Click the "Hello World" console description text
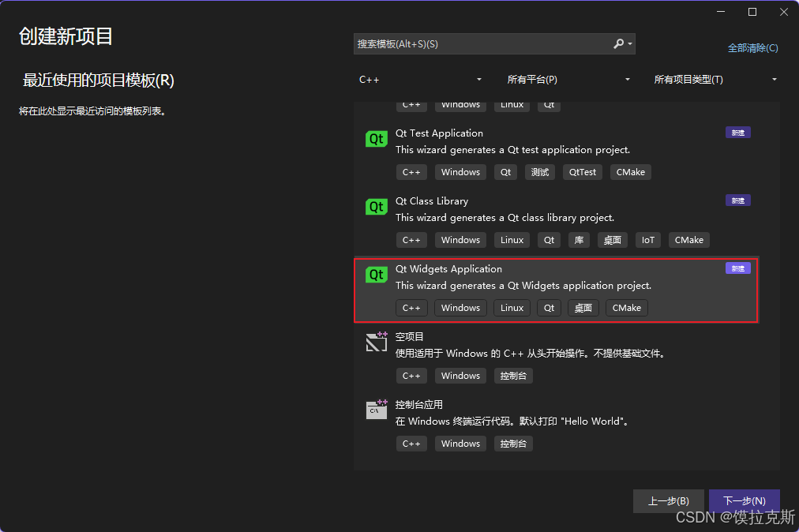Screen dimensions: 799x532 [514, 421]
